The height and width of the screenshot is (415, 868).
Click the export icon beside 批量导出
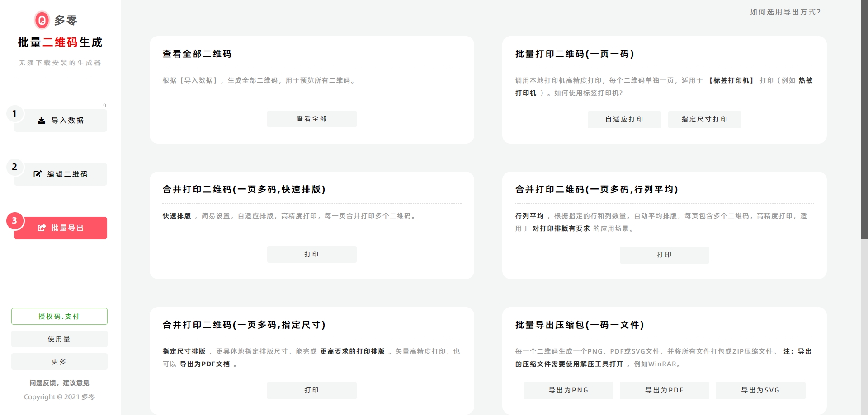(42, 228)
